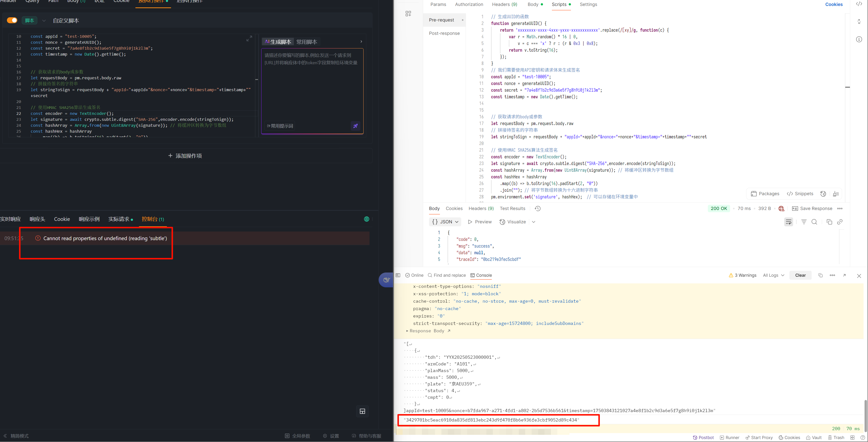Open the response Test Results tab
868x442 pixels.
pos(512,209)
